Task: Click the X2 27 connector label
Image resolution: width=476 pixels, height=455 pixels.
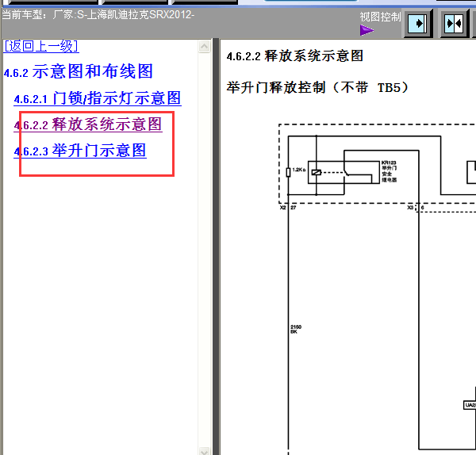Action: click(288, 208)
